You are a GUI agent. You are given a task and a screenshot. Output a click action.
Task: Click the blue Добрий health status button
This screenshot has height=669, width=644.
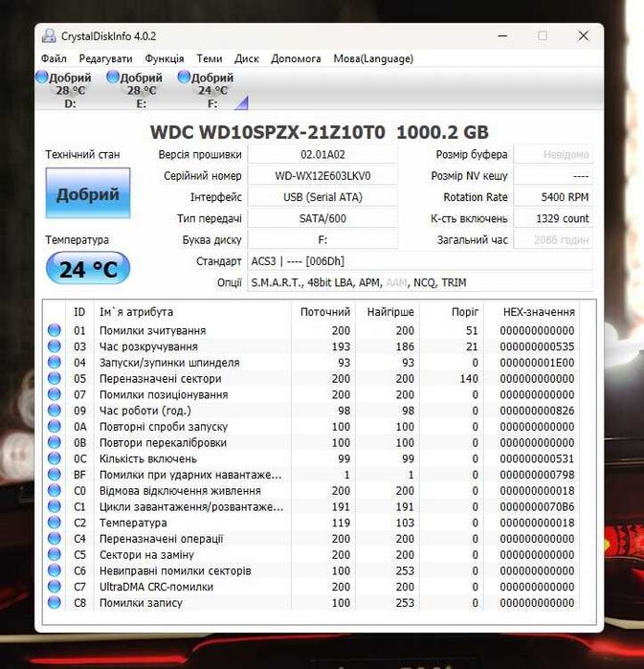coord(88,193)
